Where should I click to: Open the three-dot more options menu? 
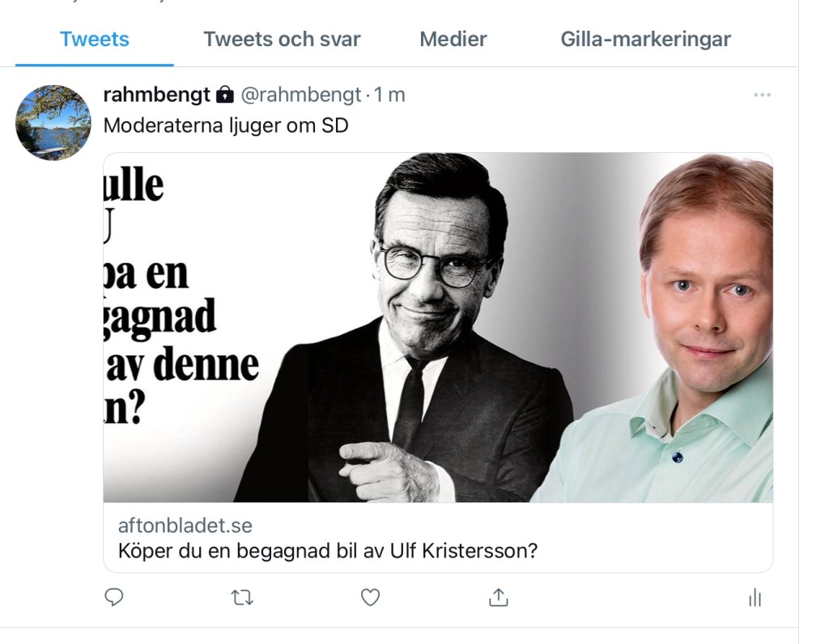coord(762,95)
